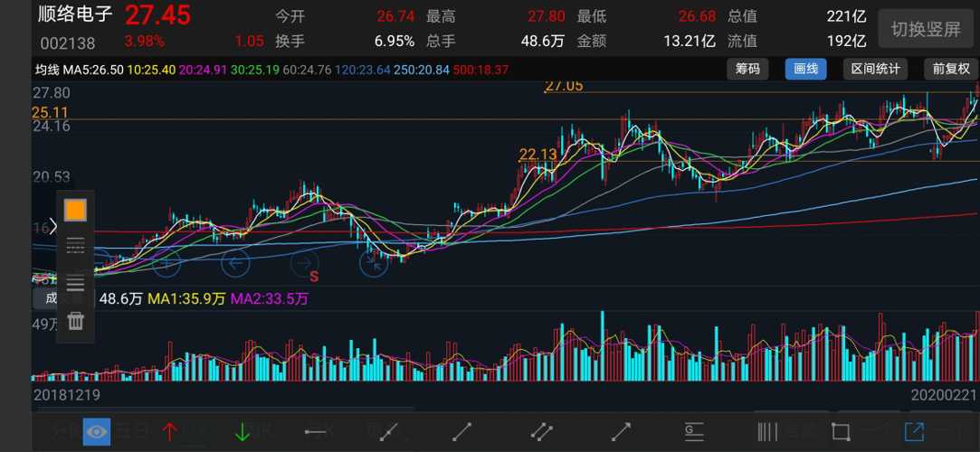
Task: Tap stock code 002138
Action: [68, 43]
